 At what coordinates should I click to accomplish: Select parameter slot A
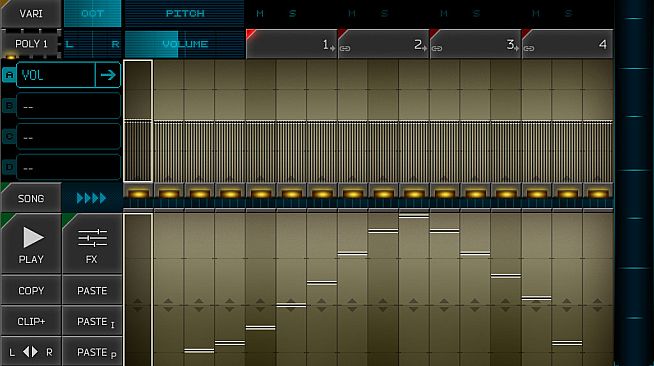coord(9,75)
